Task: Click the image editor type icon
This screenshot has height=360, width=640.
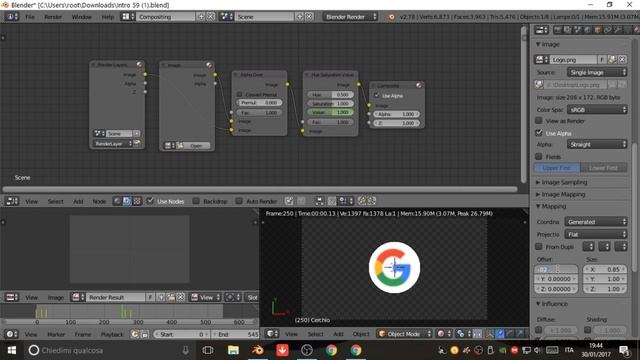Action: (11, 297)
